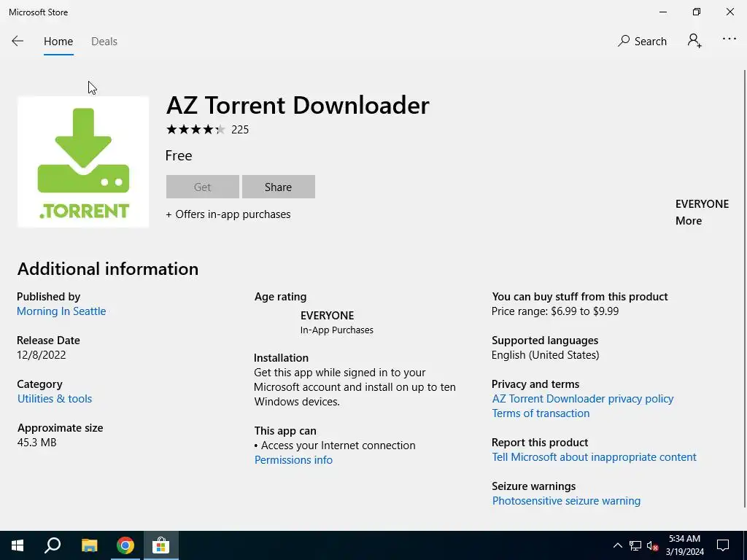Click approximate size '45.3 MB'
The width and height of the screenshot is (747, 560).
(x=36, y=443)
